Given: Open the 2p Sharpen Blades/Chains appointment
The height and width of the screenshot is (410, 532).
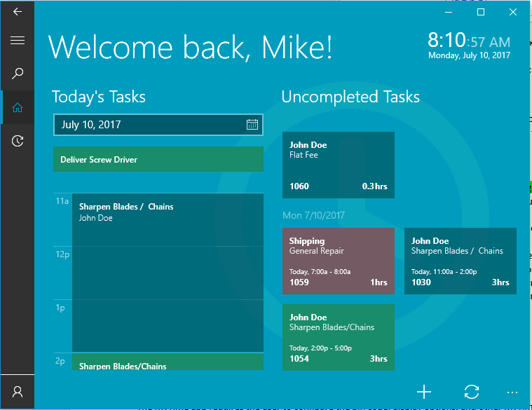Looking at the screenshot, I should (167, 362).
